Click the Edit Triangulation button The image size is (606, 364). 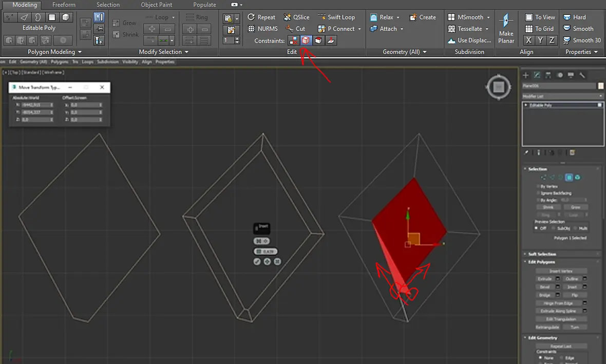coord(561,319)
